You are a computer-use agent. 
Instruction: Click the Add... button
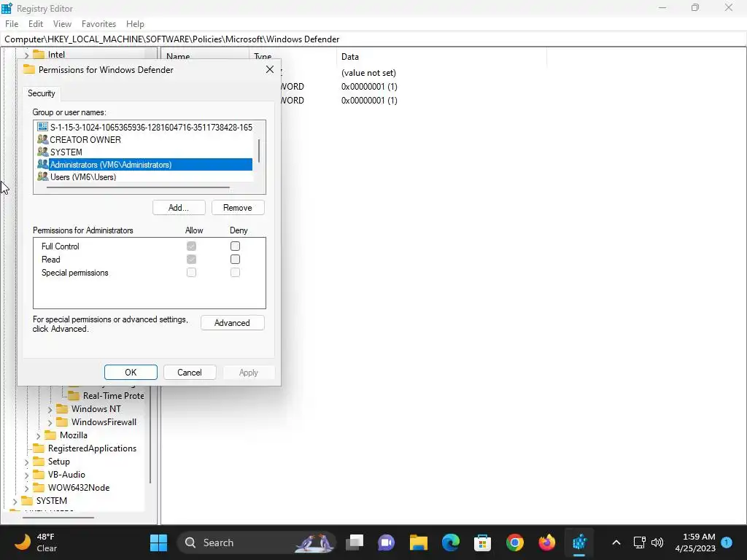pyautogui.click(x=179, y=208)
